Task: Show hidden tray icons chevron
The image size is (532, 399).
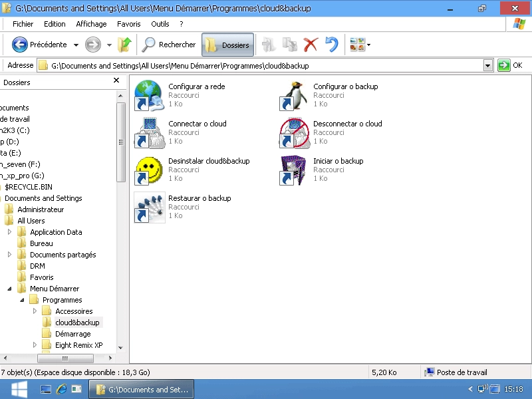Action: [x=470, y=389]
